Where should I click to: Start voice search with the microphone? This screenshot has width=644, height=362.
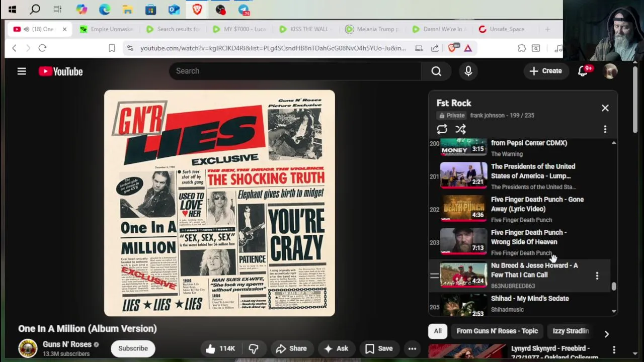pos(468,71)
